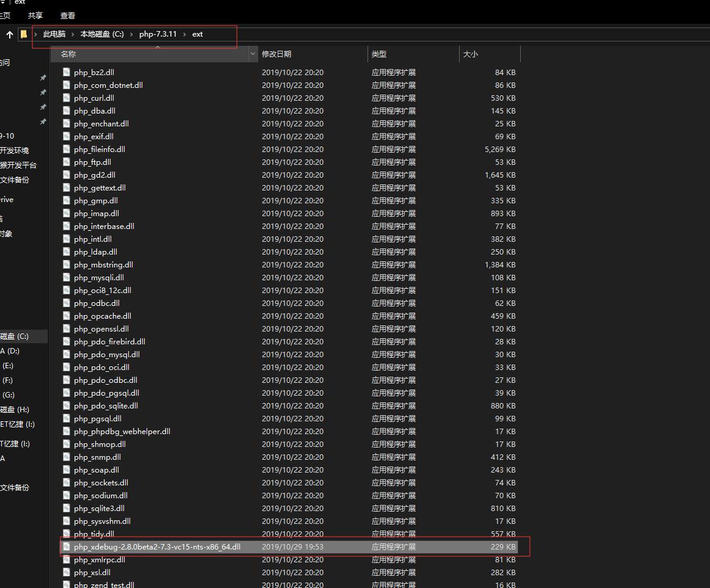Switch to the 查看 ribbon tab

pos(67,15)
